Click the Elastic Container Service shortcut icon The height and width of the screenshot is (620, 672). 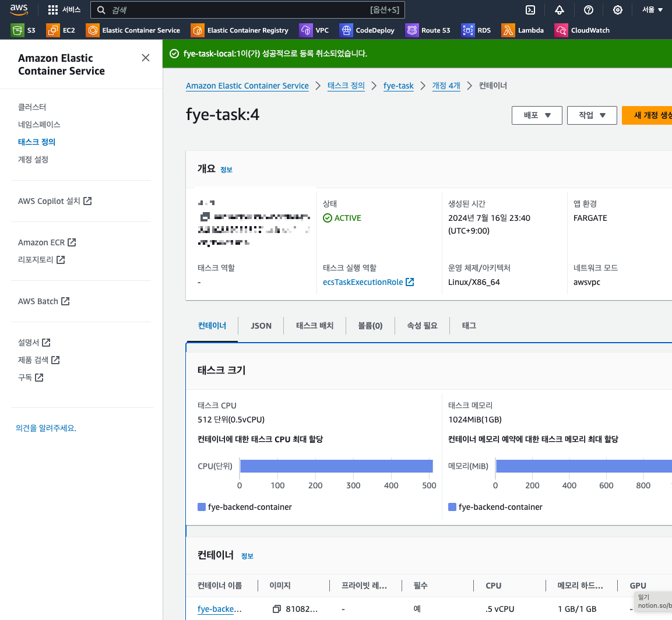(92, 30)
